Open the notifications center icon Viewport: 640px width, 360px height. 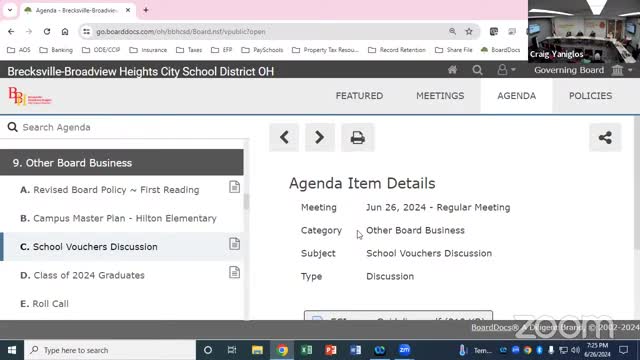623,350
